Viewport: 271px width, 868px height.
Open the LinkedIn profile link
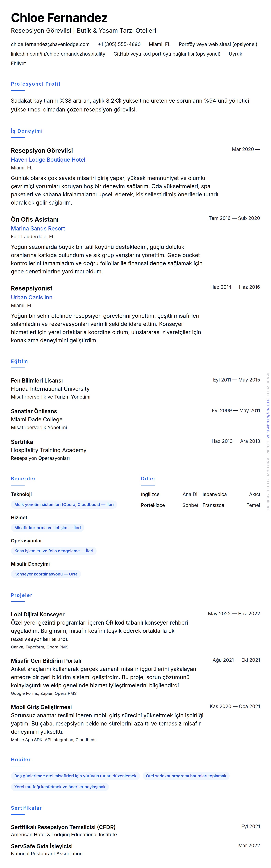[58, 54]
